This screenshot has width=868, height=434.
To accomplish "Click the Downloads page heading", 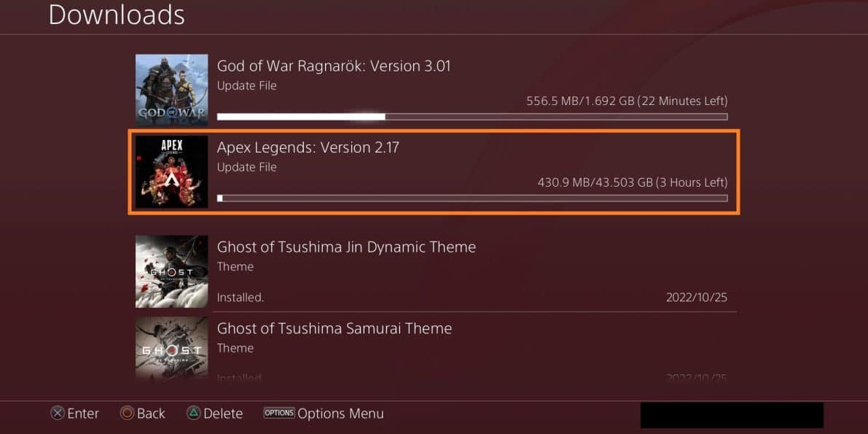I will (117, 15).
